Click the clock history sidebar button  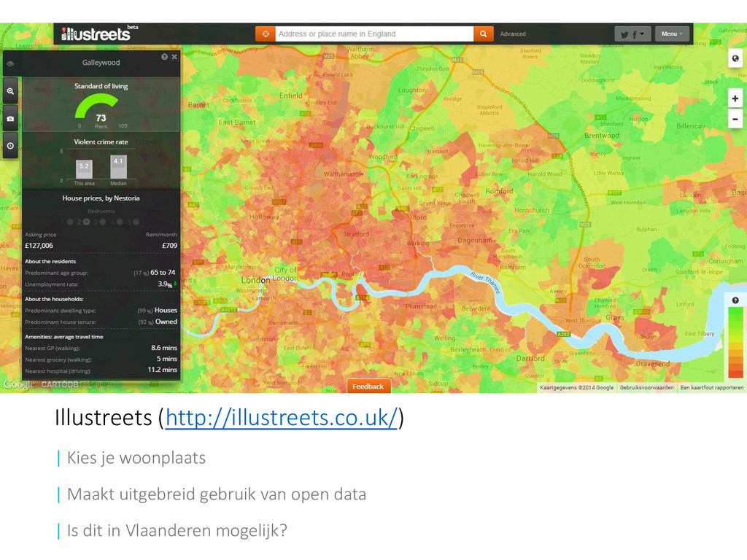coord(10,146)
